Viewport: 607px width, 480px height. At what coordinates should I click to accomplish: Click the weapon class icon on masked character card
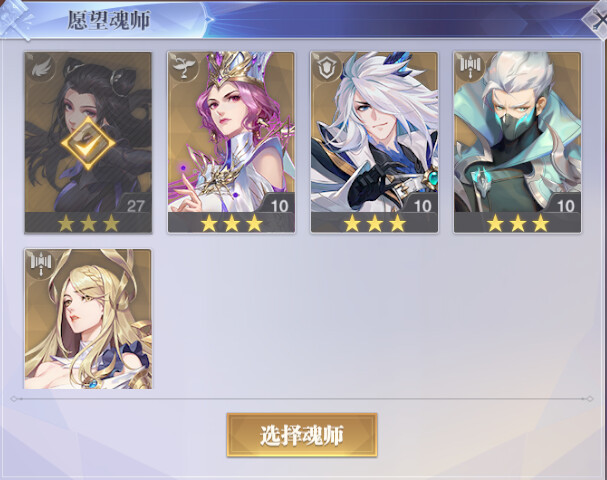pos(470,67)
